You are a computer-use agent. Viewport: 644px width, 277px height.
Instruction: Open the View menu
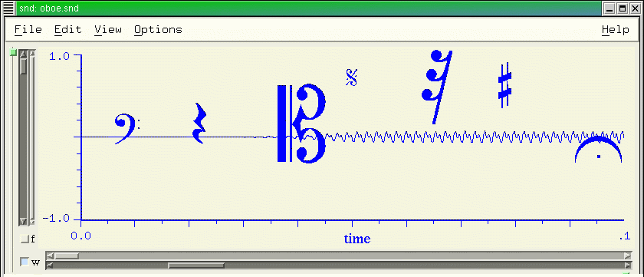click(107, 30)
